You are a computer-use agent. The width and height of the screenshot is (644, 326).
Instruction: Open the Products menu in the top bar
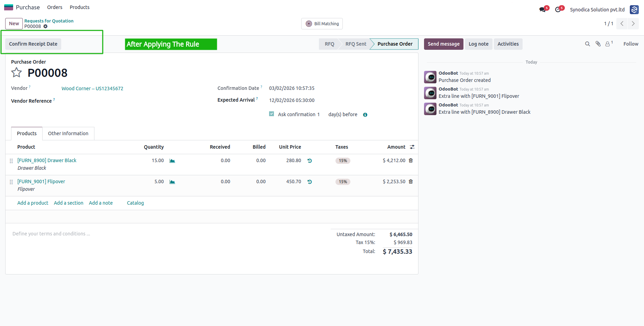(80, 7)
